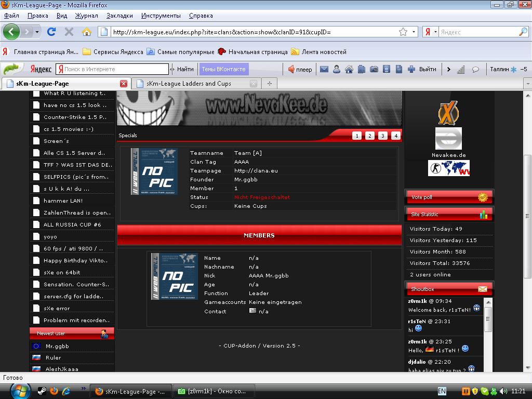
Task: Go to Specials page 1
Action: pos(357,136)
